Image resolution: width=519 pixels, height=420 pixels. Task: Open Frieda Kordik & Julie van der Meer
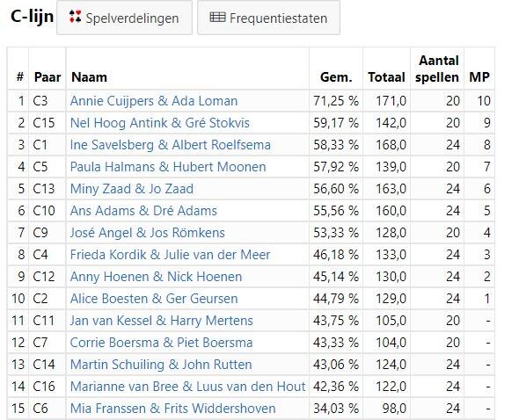tap(170, 255)
